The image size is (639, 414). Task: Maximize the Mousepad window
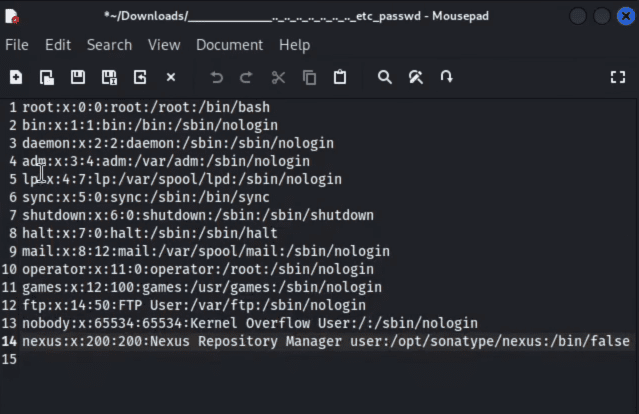(602, 16)
